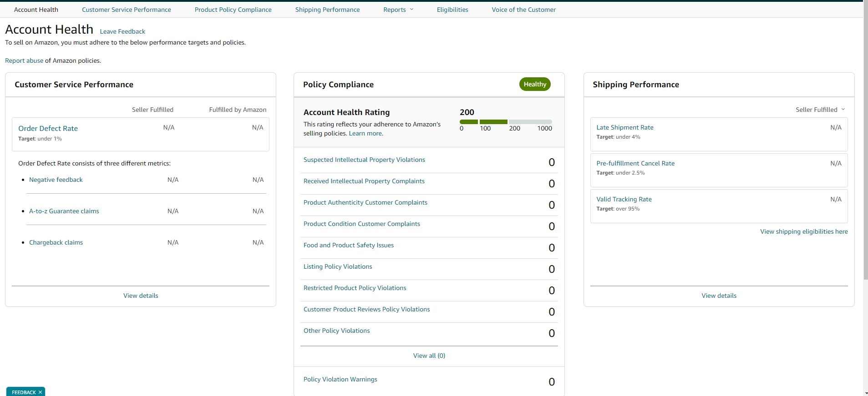Click View all (0) policy issues
The height and width of the screenshot is (396, 868).
pos(429,356)
